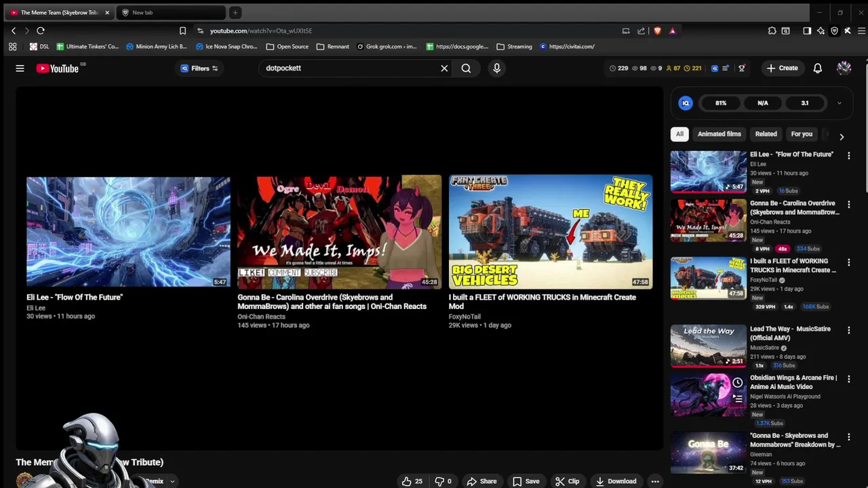Open the Brave Shields lion icon
Image resolution: width=868 pixels, height=488 pixels.
[657, 30]
